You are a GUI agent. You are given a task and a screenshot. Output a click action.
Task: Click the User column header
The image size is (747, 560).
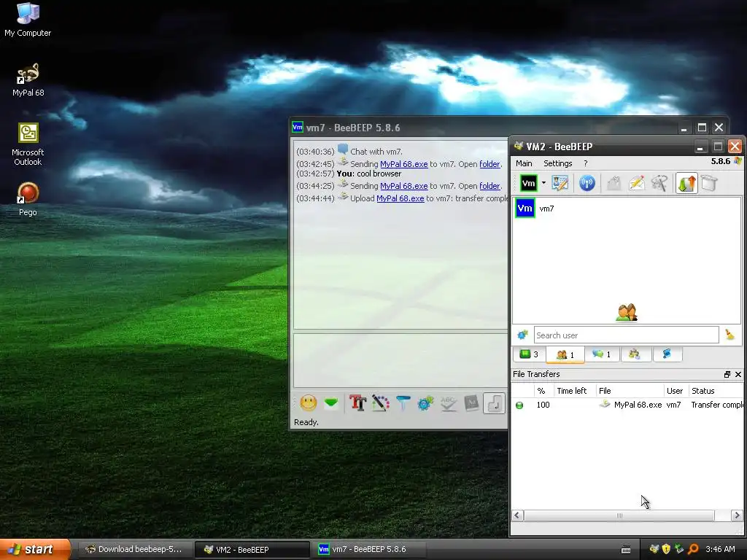tap(675, 391)
